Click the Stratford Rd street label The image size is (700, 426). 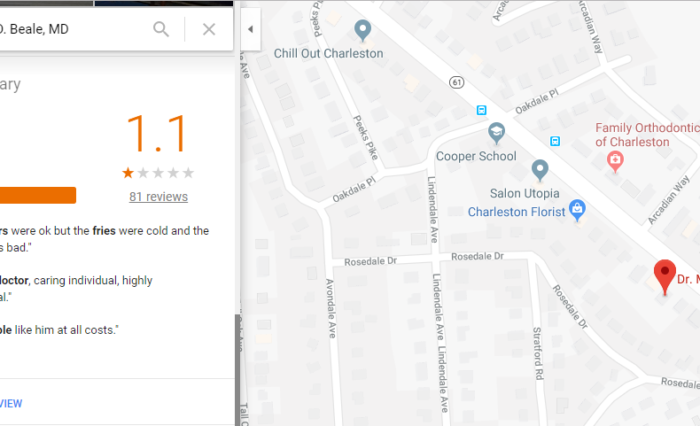point(538,353)
